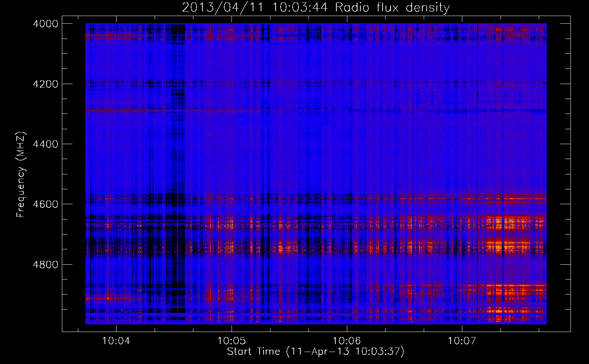
Task: Click the 'Frequency (MHZ)' vertical axis title
Action: 21,175
